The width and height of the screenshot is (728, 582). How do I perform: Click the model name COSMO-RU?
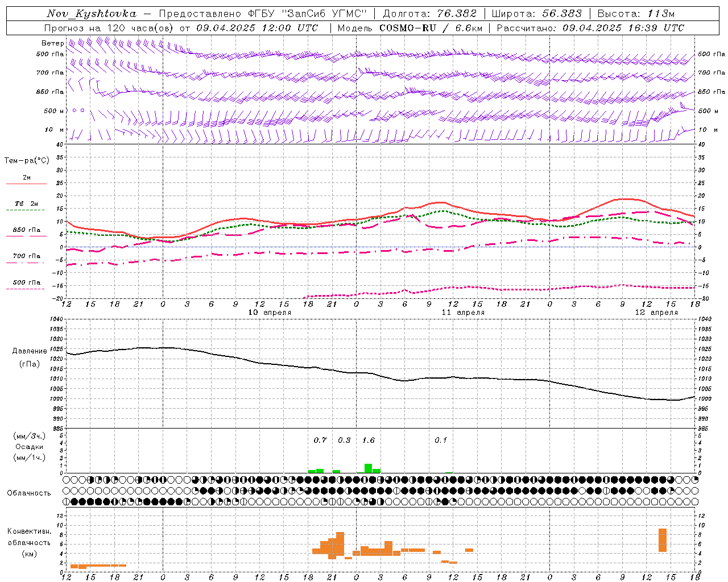point(408,28)
